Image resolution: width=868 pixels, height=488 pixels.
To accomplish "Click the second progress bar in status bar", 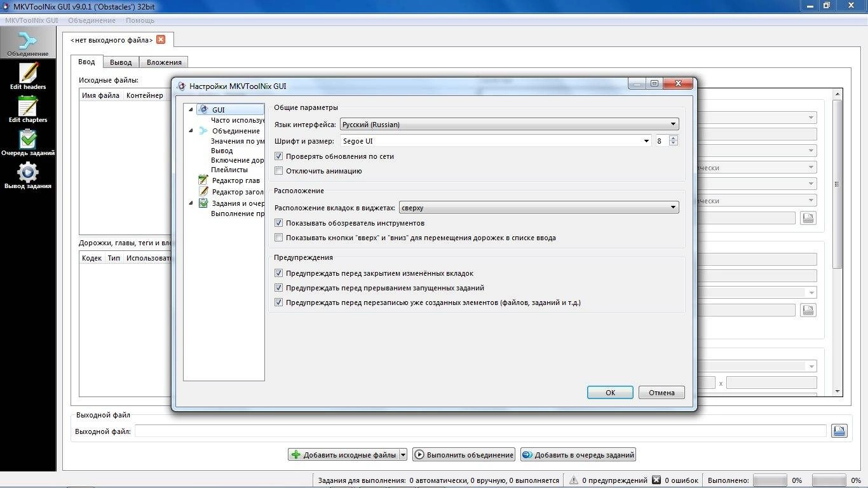I will pos(829,480).
